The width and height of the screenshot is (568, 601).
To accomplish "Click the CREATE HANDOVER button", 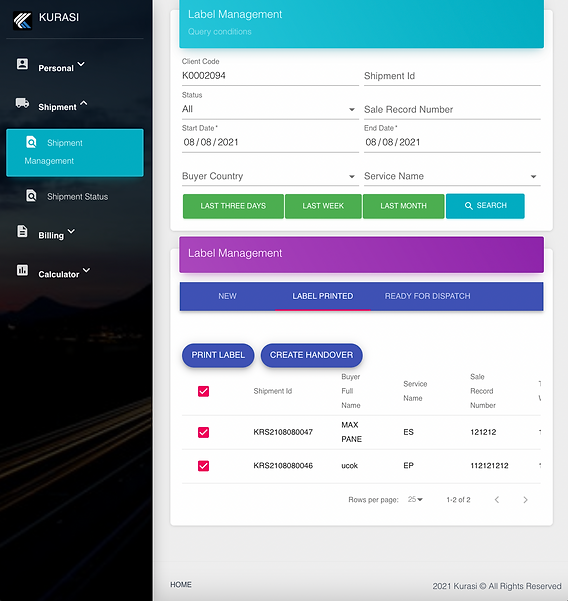I will 311,355.
